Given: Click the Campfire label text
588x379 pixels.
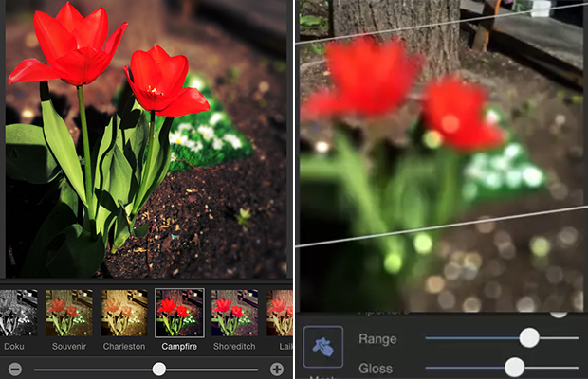Looking at the screenshot, I should tap(179, 347).
